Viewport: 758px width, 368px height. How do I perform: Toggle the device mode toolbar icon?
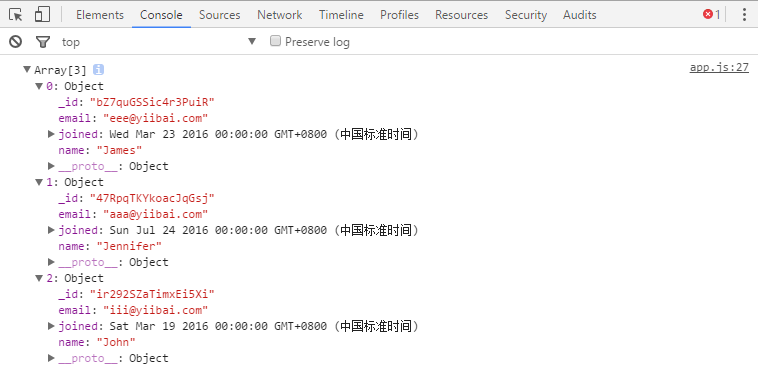43,15
